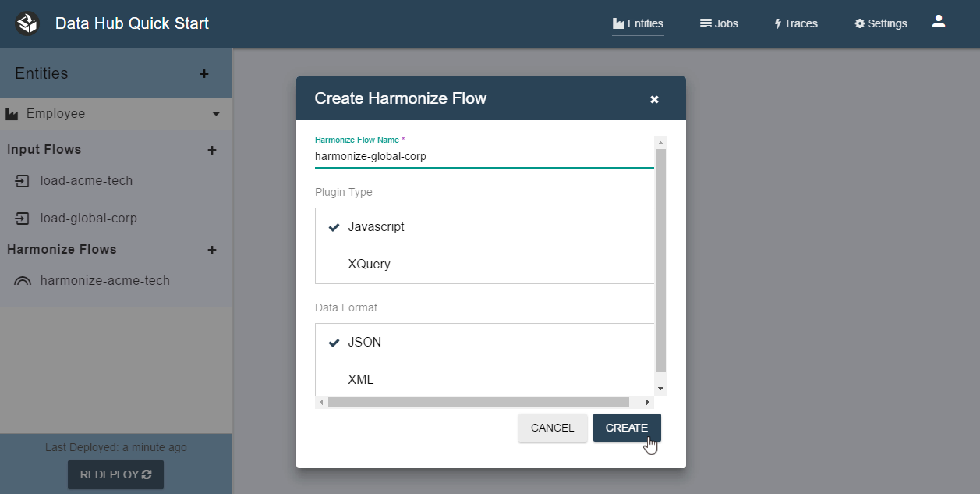Click the Entities panel add button
The height and width of the screenshot is (494, 980).
click(205, 73)
